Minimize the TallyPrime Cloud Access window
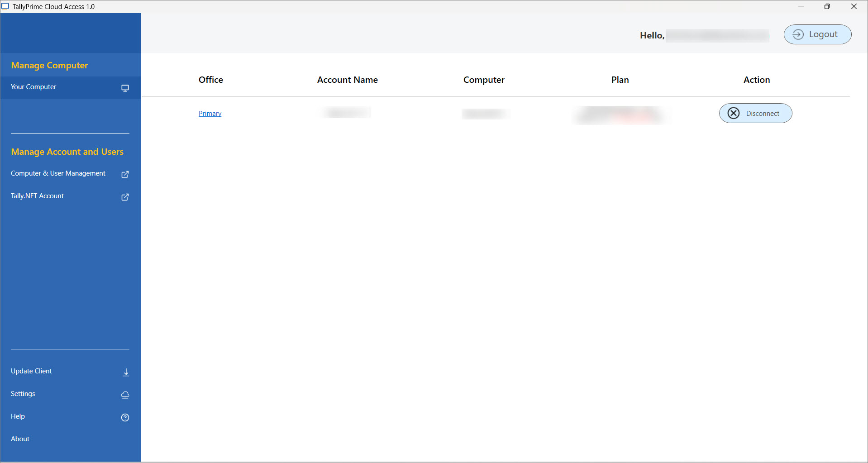This screenshot has width=868, height=463. pos(801,6)
